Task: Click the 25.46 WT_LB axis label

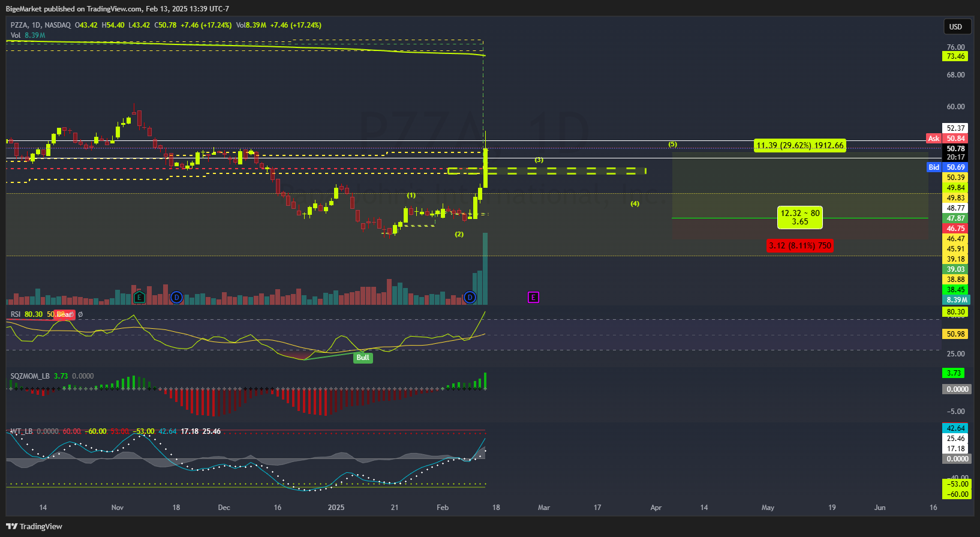Action: [x=955, y=439]
